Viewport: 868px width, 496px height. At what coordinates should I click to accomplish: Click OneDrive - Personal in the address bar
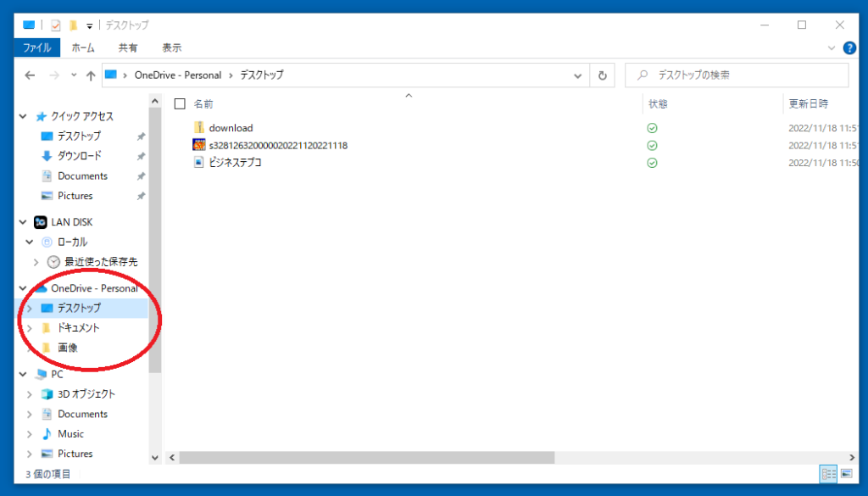coord(178,75)
